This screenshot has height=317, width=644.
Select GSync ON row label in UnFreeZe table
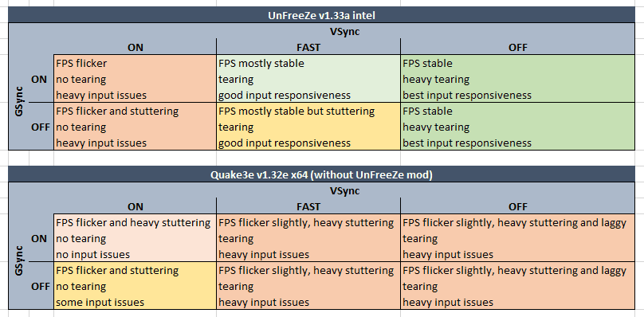pos(39,80)
